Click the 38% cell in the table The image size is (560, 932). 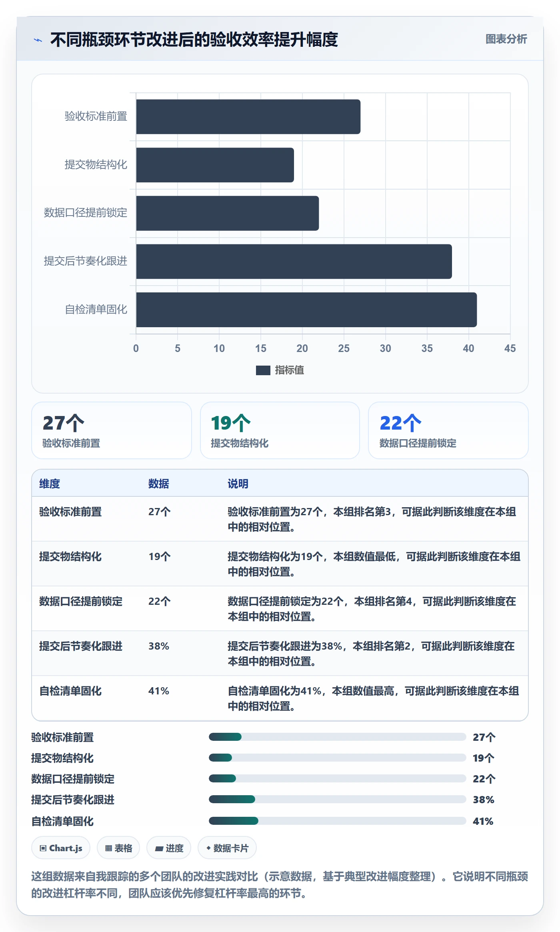tap(159, 646)
